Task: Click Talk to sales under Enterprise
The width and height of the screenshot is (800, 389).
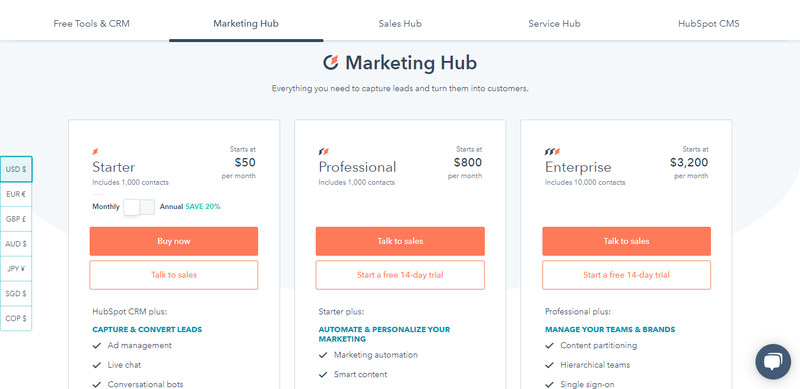Action: tap(627, 241)
